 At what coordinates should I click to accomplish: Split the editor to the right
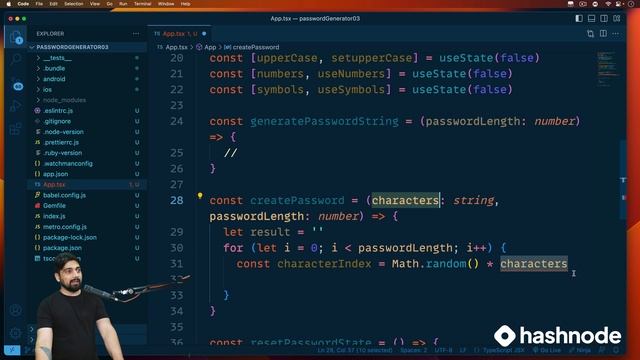tap(603, 33)
